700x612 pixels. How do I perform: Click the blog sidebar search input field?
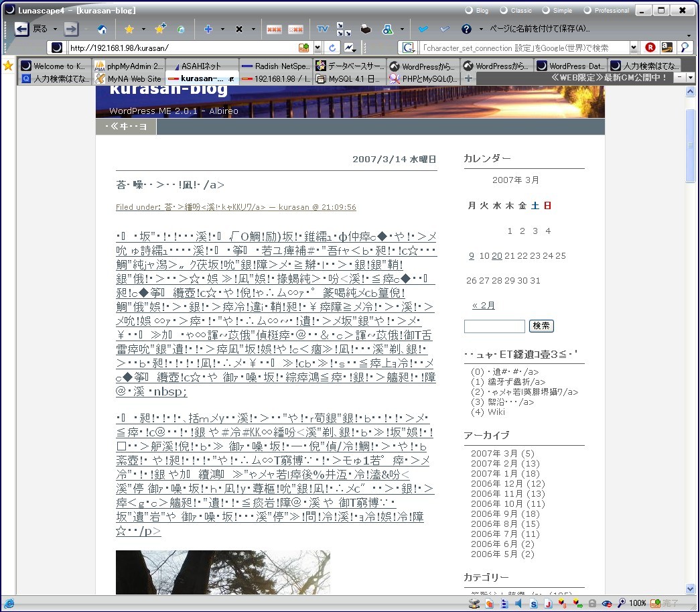click(x=494, y=326)
